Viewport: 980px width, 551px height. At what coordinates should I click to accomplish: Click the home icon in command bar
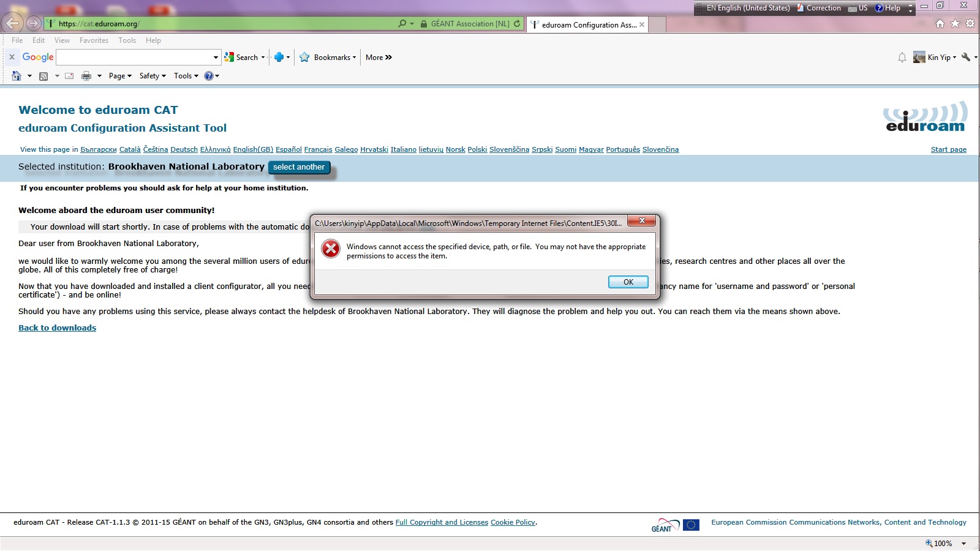pos(17,76)
